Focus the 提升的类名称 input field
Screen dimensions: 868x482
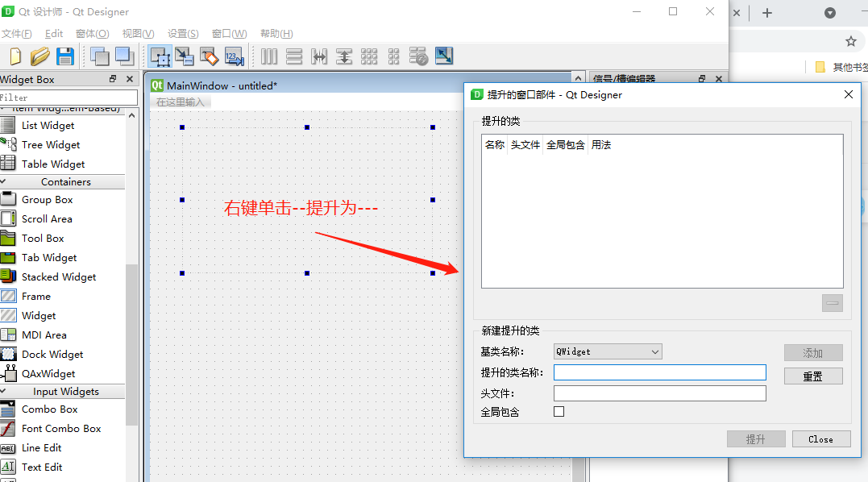pyautogui.click(x=660, y=372)
